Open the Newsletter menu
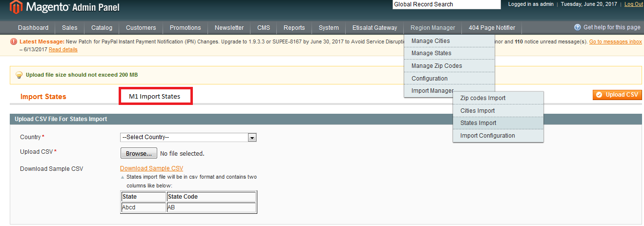Image resolution: width=644 pixels, height=226 pixels. tap(229, 28)
